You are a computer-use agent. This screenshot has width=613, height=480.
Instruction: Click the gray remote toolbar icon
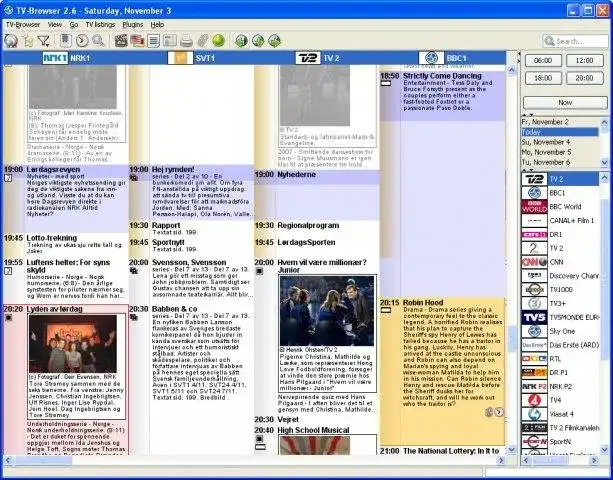202,41
